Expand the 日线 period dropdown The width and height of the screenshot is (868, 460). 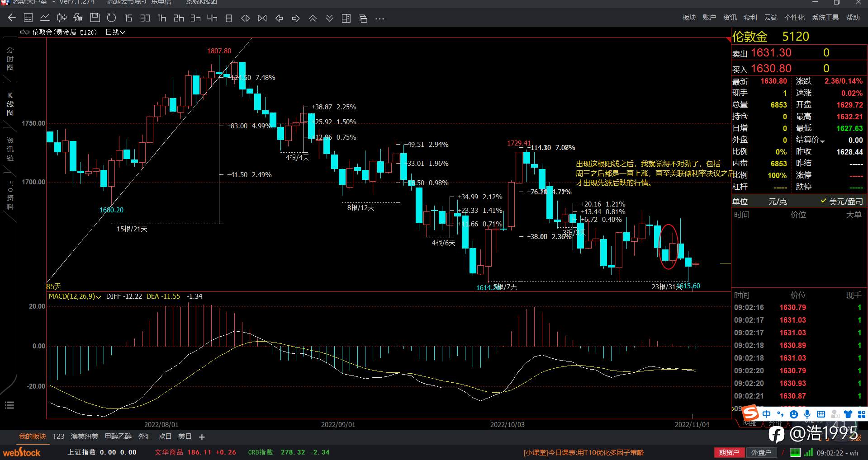point(115,32)
